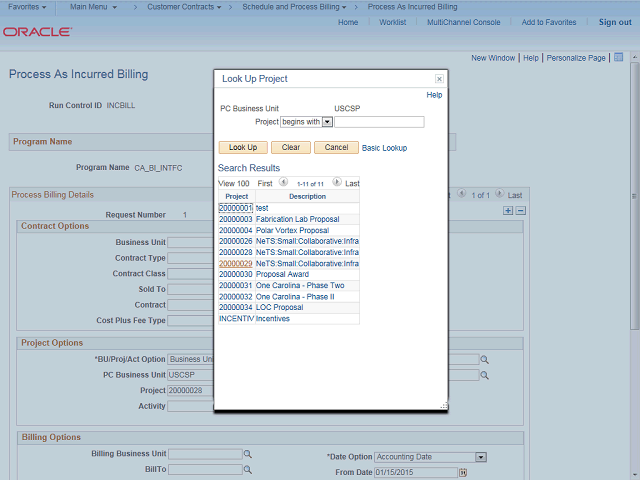Open MultiChannel Console link
Viewport: 640px width, 480px height.
pyautogui.click(x=463, y=22)
